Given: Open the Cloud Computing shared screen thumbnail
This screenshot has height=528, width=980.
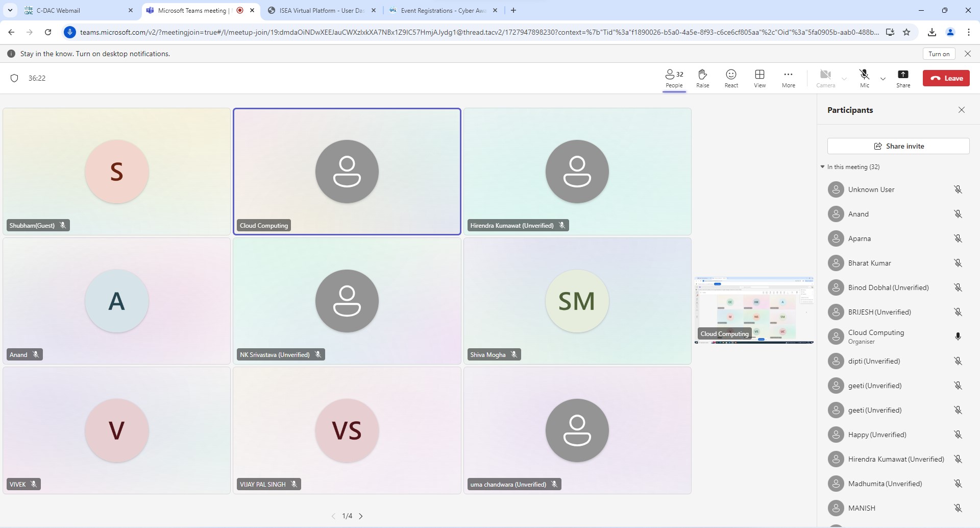Looking at the screenshot, I should 754,310.
